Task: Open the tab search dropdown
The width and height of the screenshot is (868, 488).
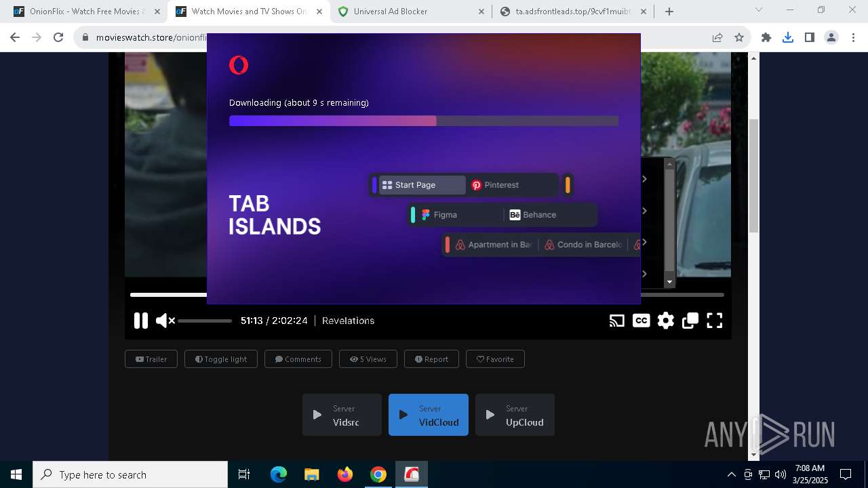Action: click(759, 10)
